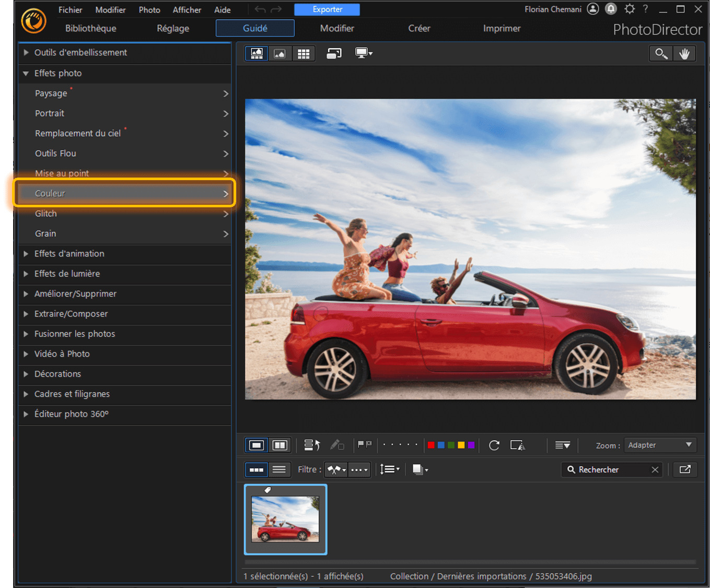Screen dimensions: 710x588
Task: Activate the zoom magnifier tool
Action: (x=660, y=53)
